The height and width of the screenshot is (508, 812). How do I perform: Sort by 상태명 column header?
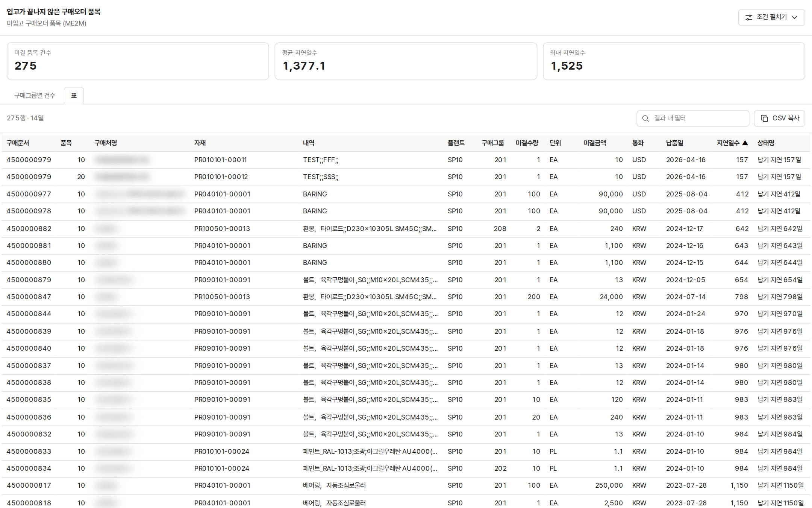point(766,143)
